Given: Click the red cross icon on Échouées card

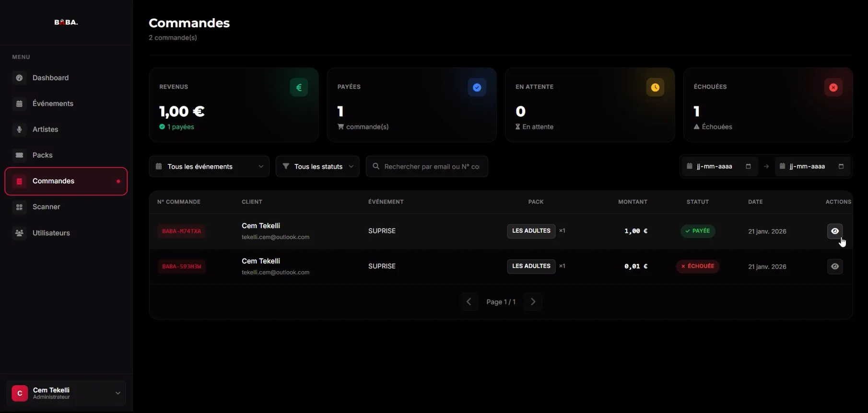Looking at the screenshot, I should (x=833, y=87).
